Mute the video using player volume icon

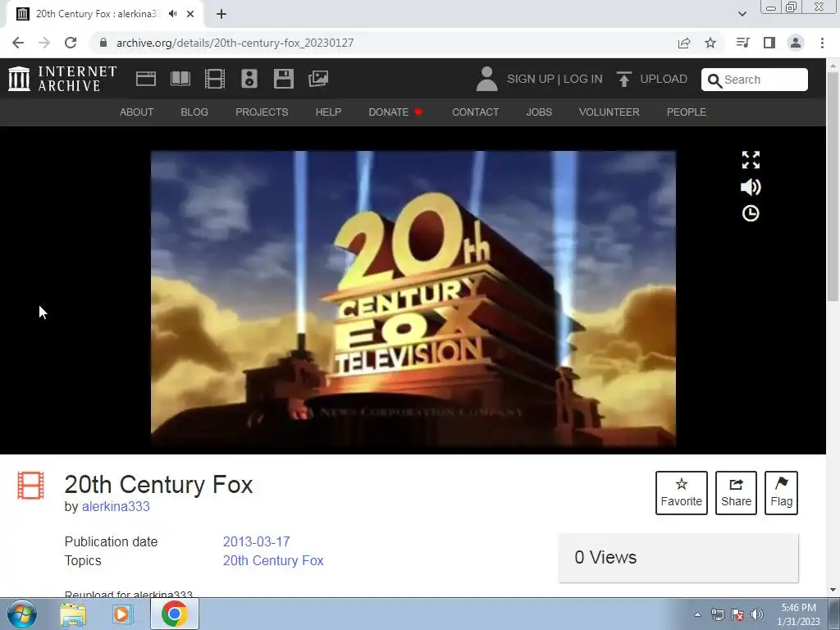click(751, 187)
